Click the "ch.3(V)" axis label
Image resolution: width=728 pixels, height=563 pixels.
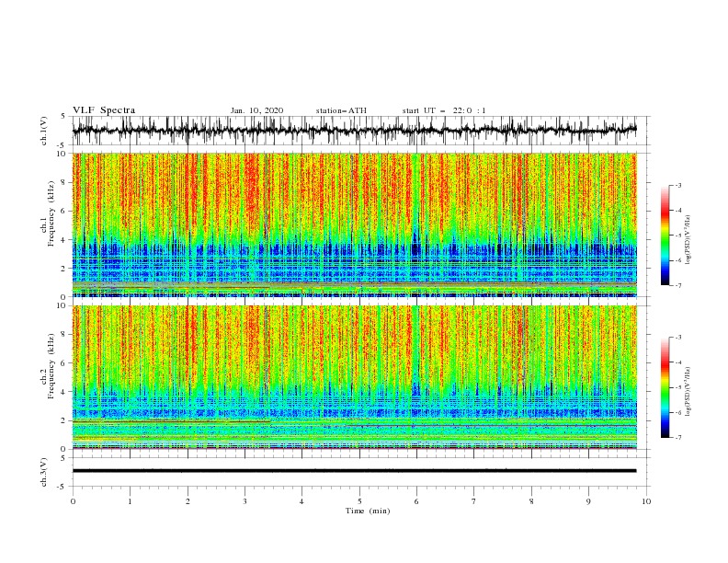coord(44,472)
